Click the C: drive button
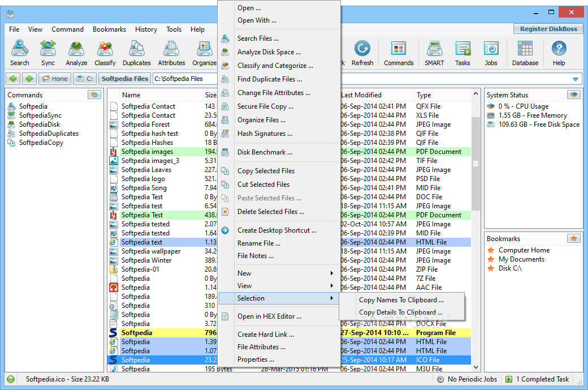Image resolution: width=588 pixels, height=390 pixels. pyautogui.click(x=85, y=79)
